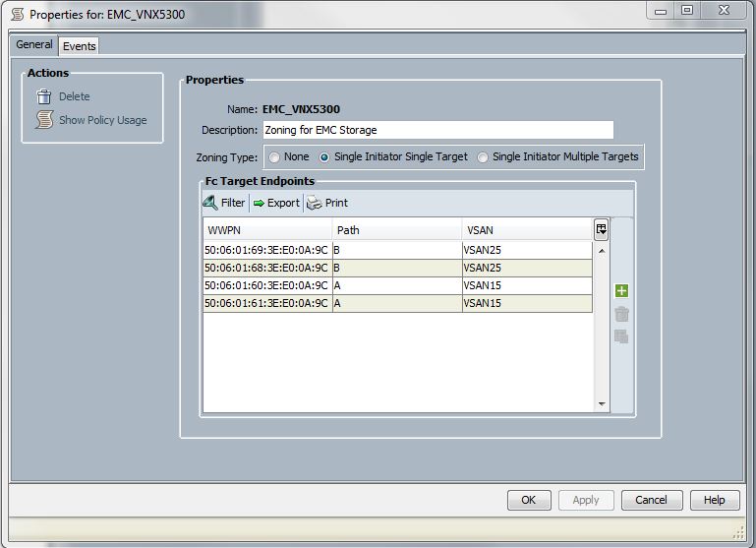Click the title bar policy scroll icon
Viewport: 756px width, 548px height.
18,14
